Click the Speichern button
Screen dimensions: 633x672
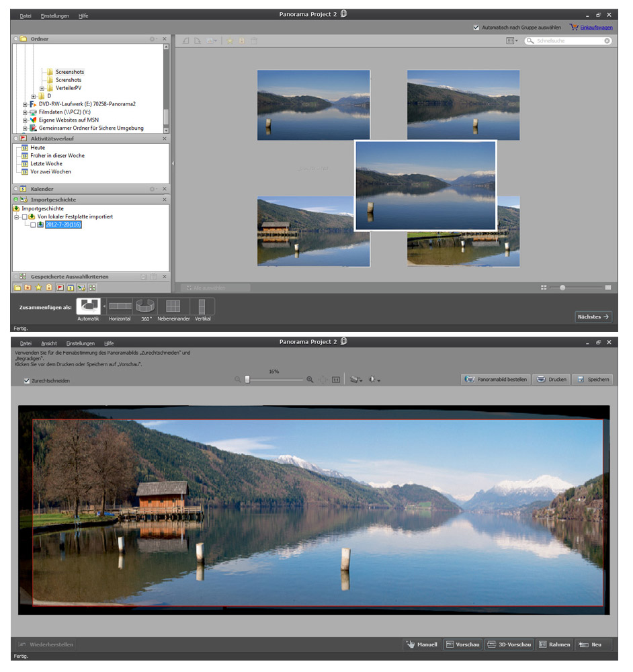click(x=593, y=379)
